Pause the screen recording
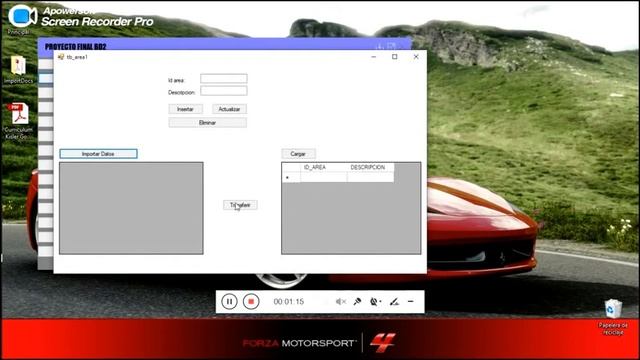 [229, 302]
